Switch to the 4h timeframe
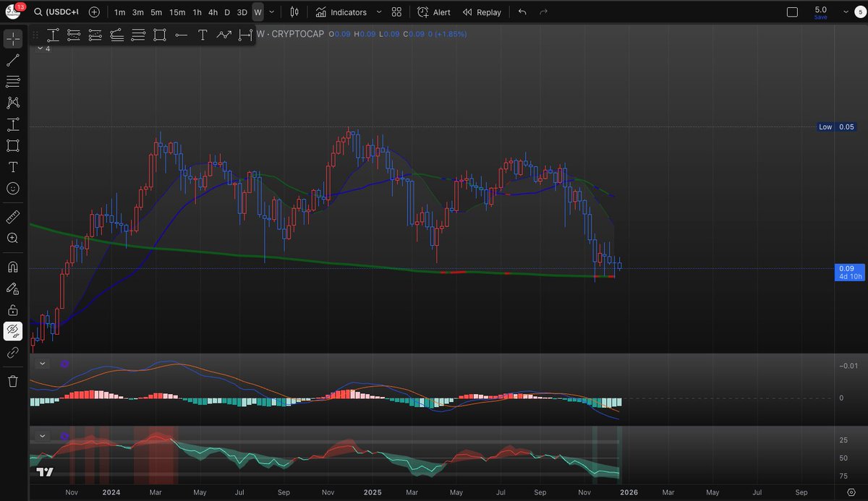 (x=213, y=12)
